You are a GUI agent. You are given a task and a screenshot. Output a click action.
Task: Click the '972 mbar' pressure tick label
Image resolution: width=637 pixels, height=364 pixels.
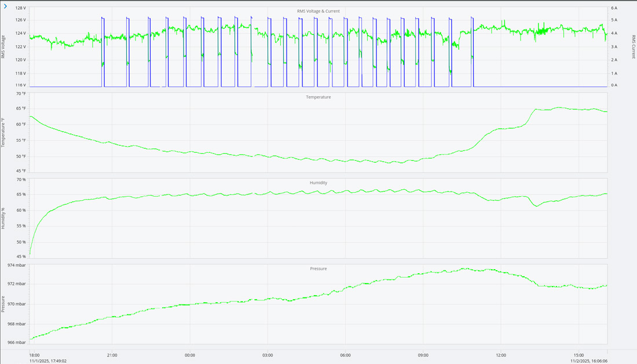click(16, 284)
